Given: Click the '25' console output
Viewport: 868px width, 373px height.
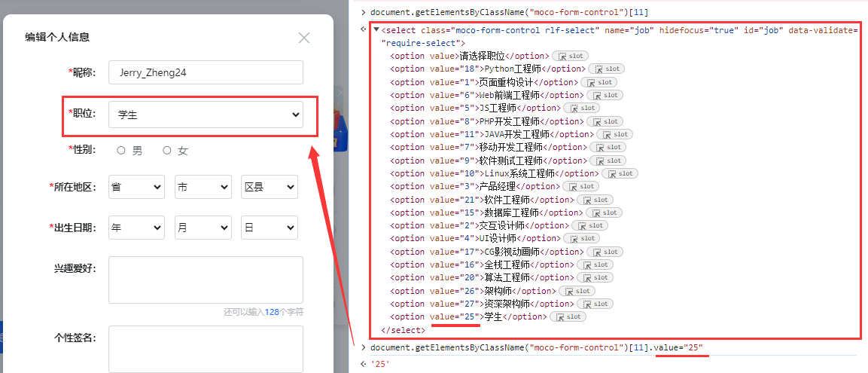Looking at the screenshot, I should pos(379,363).
